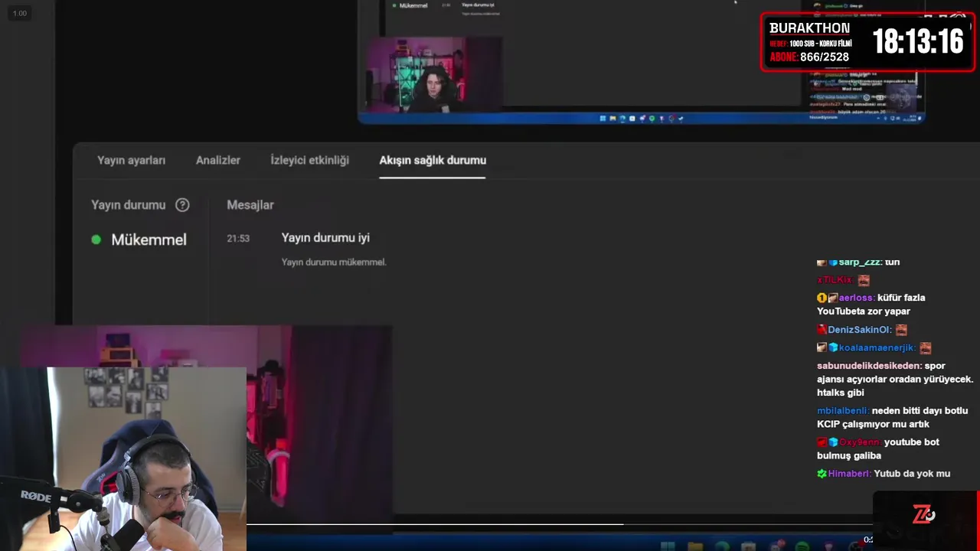
Task: Click the green badge before Himaberl
Action: click(822, 474)
